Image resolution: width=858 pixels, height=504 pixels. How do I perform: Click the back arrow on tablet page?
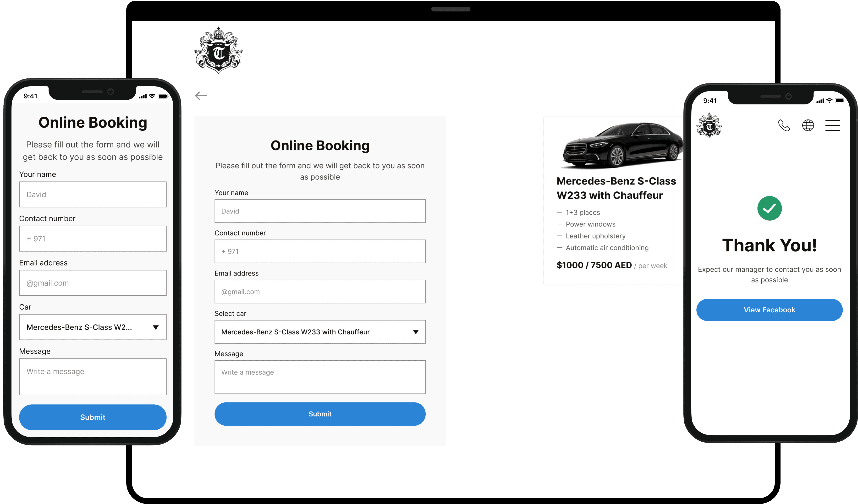(201, 96)
